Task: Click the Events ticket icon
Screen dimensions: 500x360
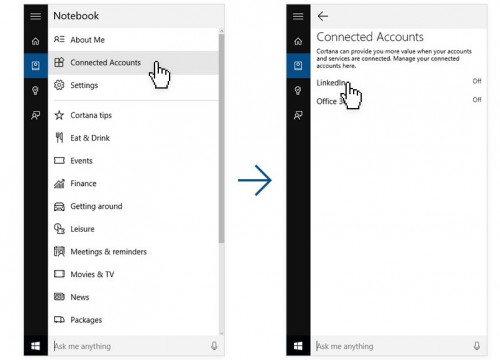Action: (x=59, y=161)
